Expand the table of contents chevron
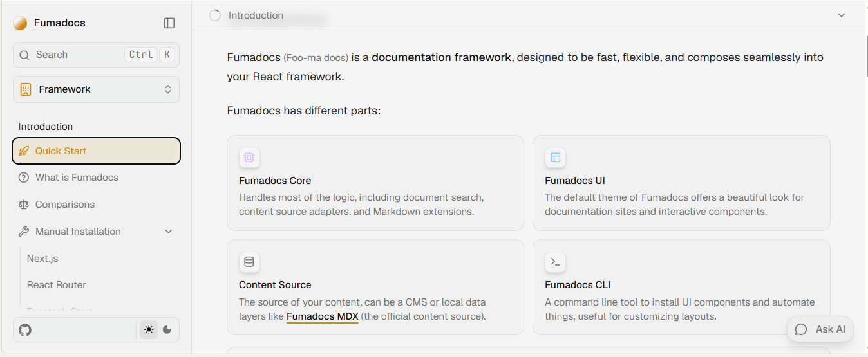868x357 pixels. tap(841, 15)
